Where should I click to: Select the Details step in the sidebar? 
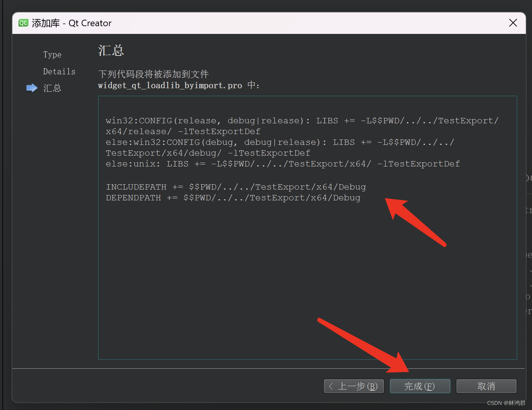59,71
